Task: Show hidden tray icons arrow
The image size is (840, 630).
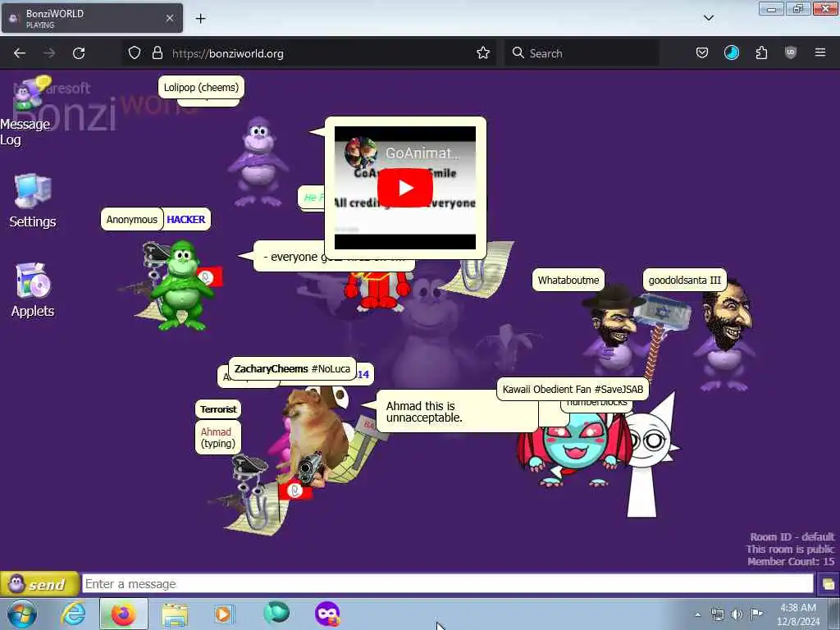Action: (x=697, y=614)
